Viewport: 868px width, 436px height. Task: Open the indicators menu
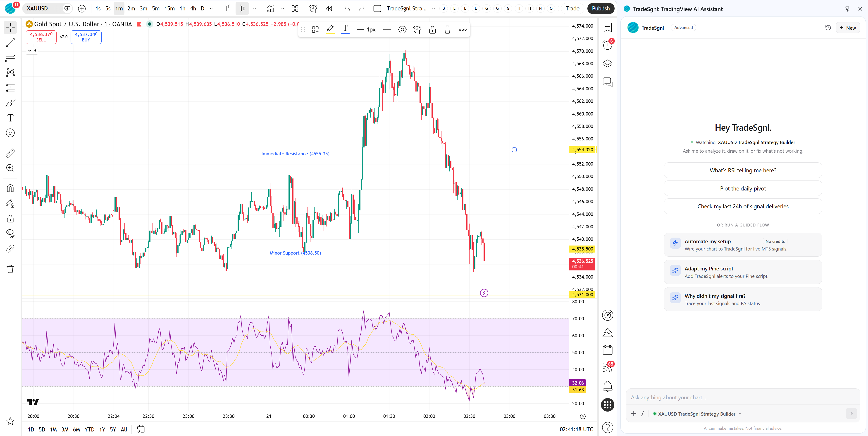pyautogui.click(x=270, y=8)
